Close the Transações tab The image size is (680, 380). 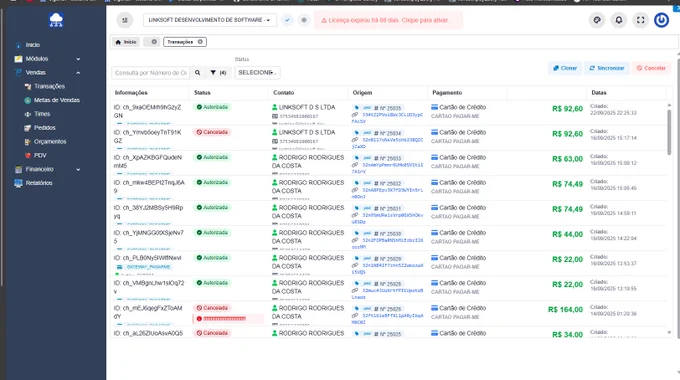coord(200,42)
